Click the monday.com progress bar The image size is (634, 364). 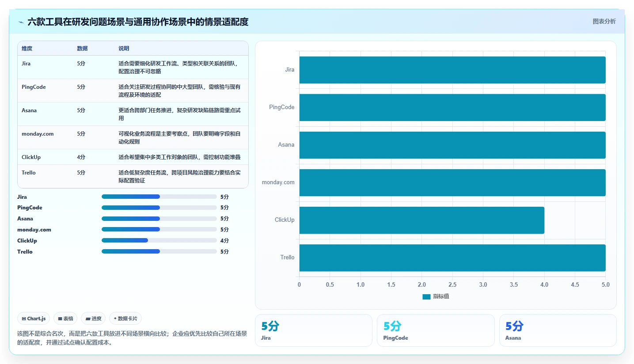click(159, 229)
